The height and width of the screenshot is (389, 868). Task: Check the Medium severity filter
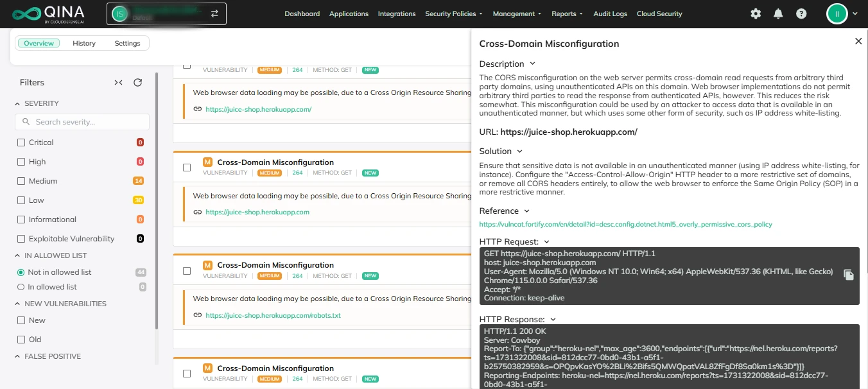(22, 181)
